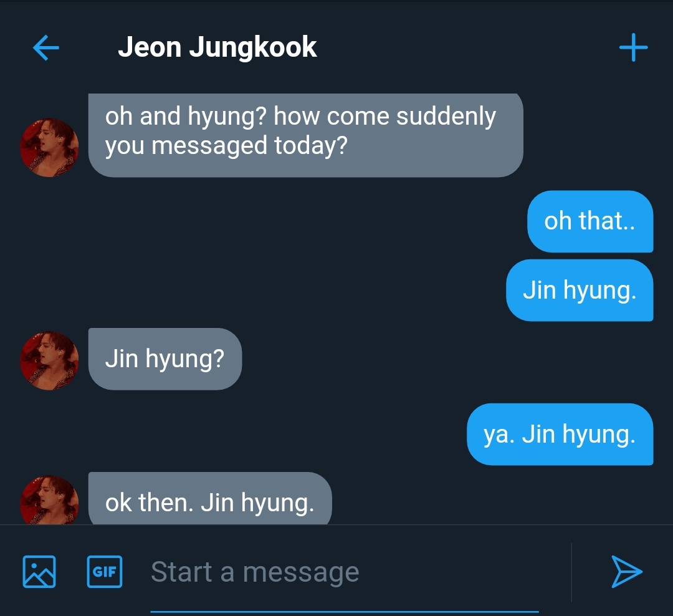The height and width of the screenshot is (616, 673).
Task: Tap avatar beside 'ok then. Jin hyung.'
Action: pyautogui.click(x=49, y=499)
